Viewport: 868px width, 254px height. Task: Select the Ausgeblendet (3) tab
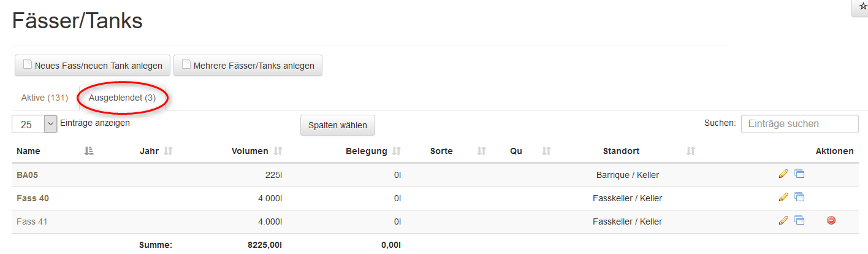click(x=123, y=98)
